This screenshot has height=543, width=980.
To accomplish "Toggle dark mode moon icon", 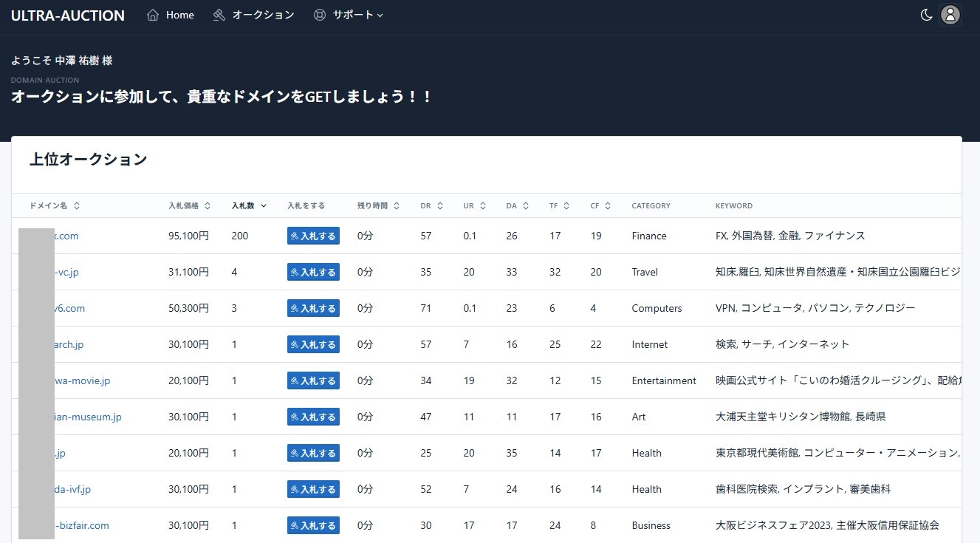I will pyautogui.click(x=926, y=15).
